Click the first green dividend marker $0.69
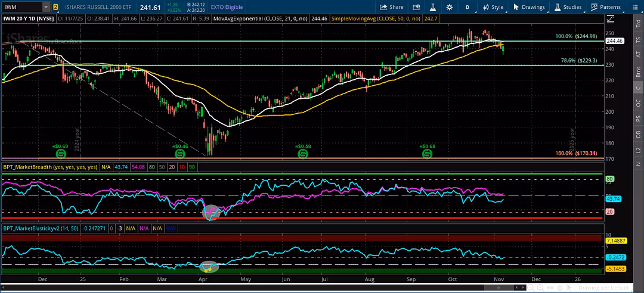Viewport: 644px width, 293px height. pyautogui.click(x=60, y=154)
